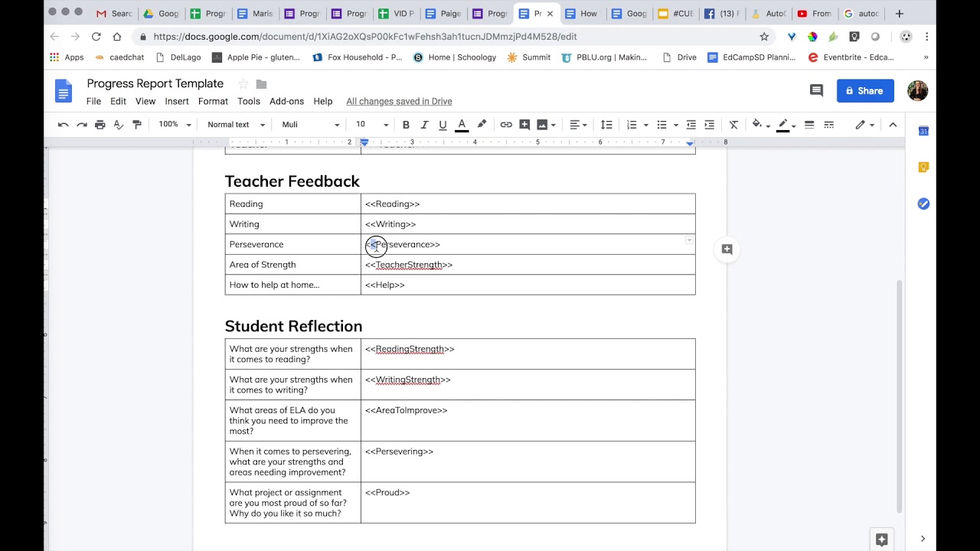The width and height of the screenshot is (980, 551).
Task: Open the text alignment dropdown
Action: pos(579,125)
